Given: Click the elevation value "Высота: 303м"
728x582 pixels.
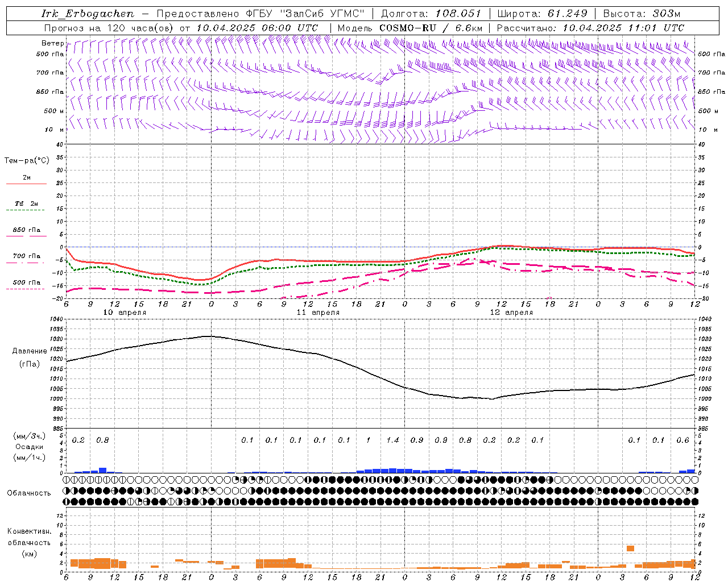Looking at the screenshot, I should pyautogui.click(x=642, y=14).
